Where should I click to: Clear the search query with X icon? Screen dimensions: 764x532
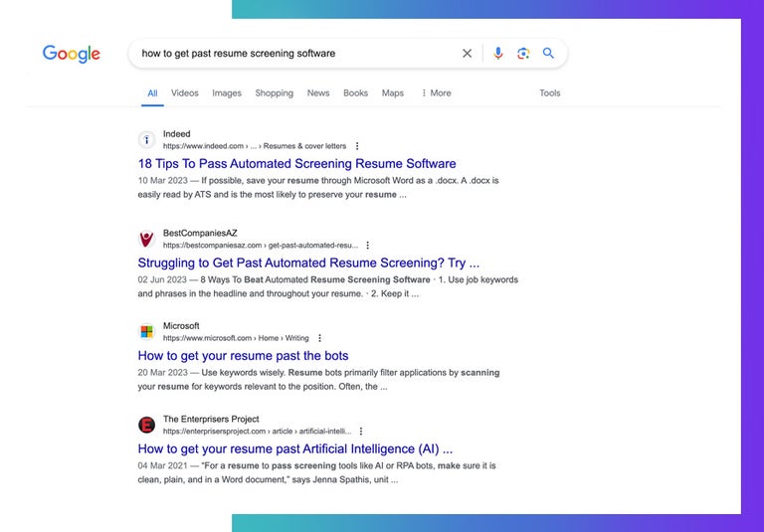[467, 53]
